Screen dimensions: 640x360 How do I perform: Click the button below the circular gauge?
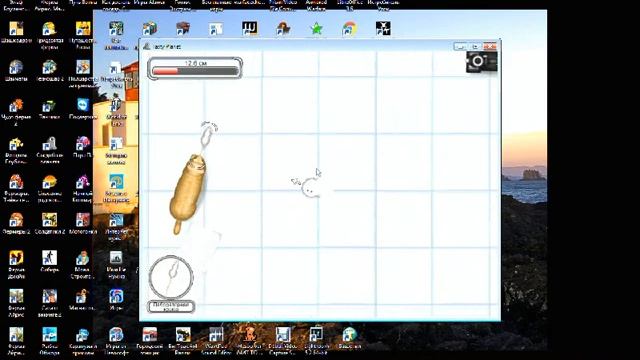click(171, 307)
